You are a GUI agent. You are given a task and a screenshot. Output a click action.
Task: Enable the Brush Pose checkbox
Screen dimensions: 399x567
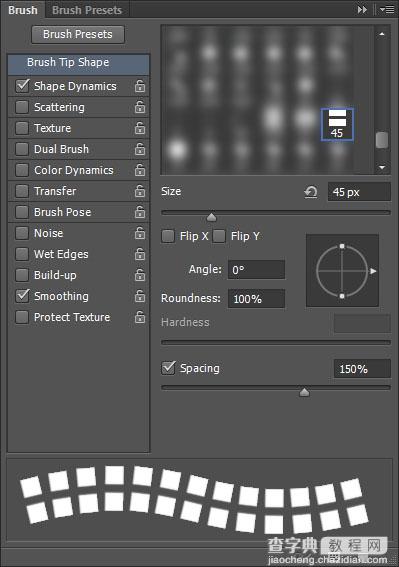(x=22, y=212)
